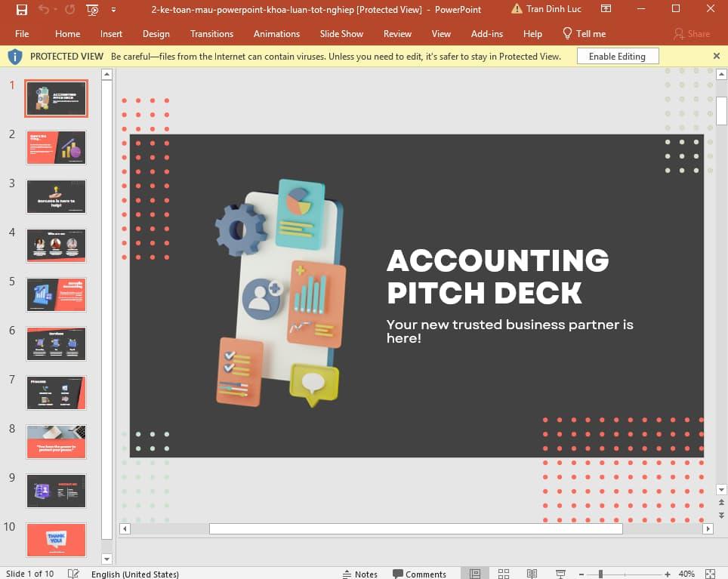Select the Slide Sorter view icon
Viewport: 728px width, 579px height.
coord(504,574)
